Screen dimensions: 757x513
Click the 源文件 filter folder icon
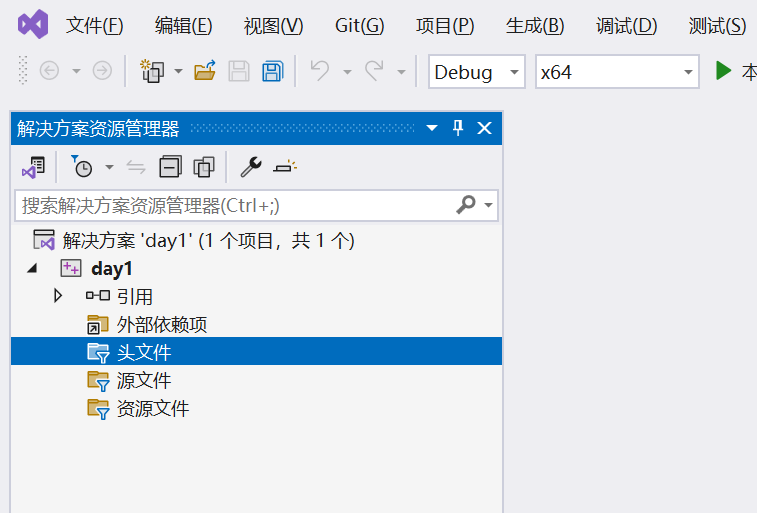pyautogui.click(x=98, y=381)
